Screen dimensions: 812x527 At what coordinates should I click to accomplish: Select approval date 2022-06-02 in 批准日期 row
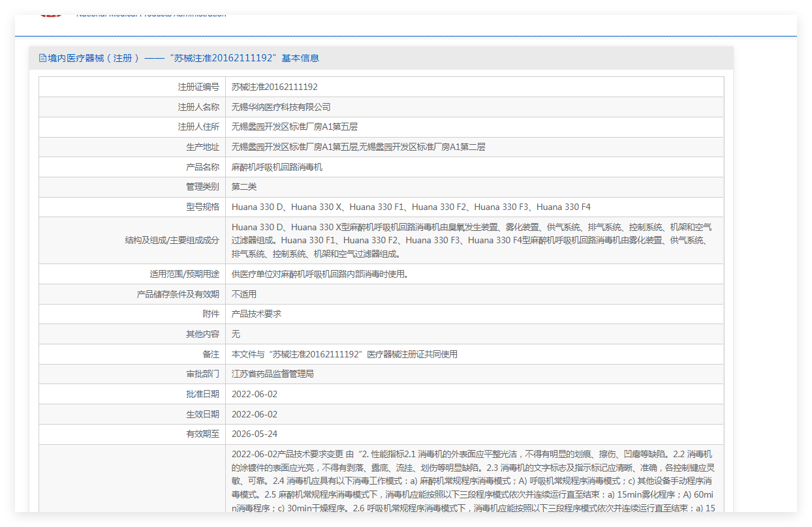pyautogui.click(x=255, y=395)
